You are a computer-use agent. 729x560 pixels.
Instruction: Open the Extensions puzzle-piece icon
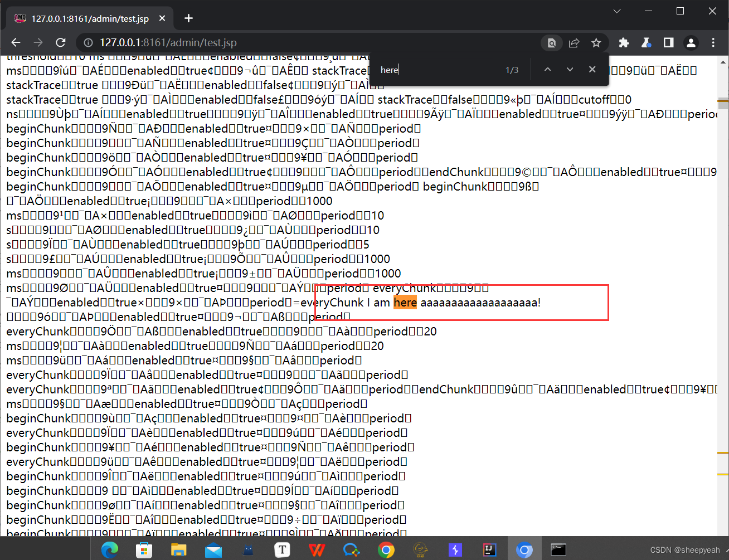point(624,42)
